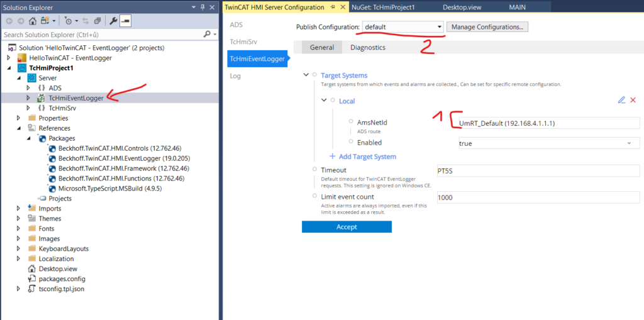
Task: Switch to the Diagnostics tab
Action: (x=368, y=48)
